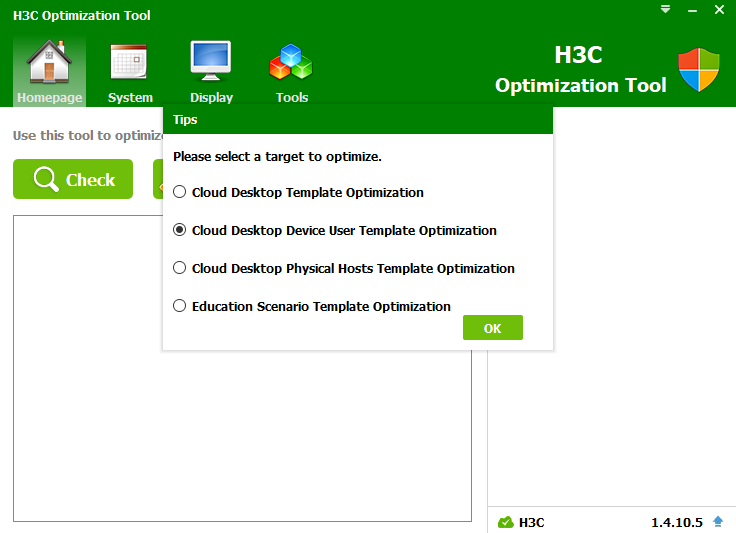Minimize the H3C Optimization Tool window
The width and height of the screenshot is (736, 533).
pos(692,10)
